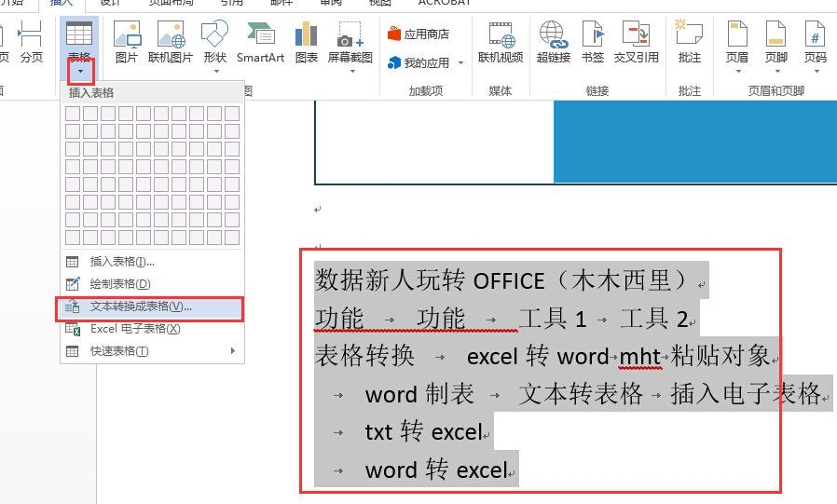This screenshot has height=504, width=837.
Task: Click the text "数据新人玩转 OFFICE"
Action: 430,280
